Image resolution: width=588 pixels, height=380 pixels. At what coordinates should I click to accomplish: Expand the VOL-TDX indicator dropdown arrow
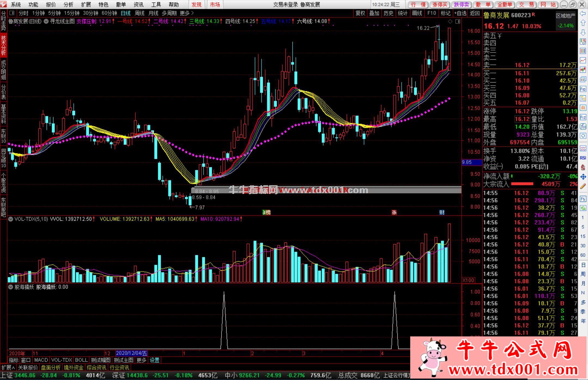(11, 219)
